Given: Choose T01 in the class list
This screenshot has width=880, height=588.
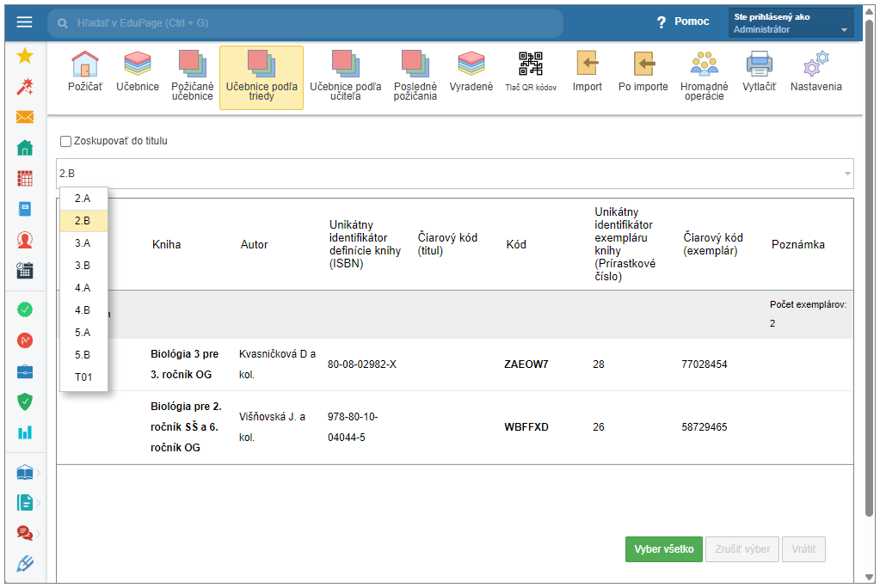Looking at the screenshot, I should (x=83, y=377).
